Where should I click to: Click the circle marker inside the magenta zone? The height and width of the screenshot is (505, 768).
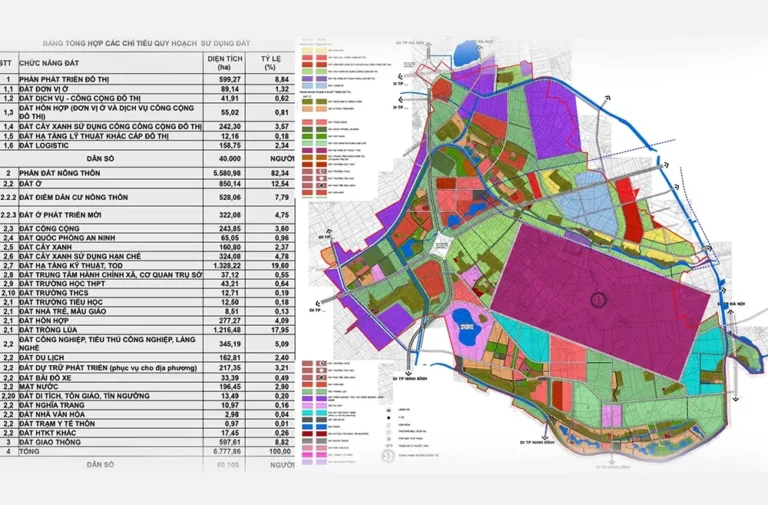(x=599, y=300)
